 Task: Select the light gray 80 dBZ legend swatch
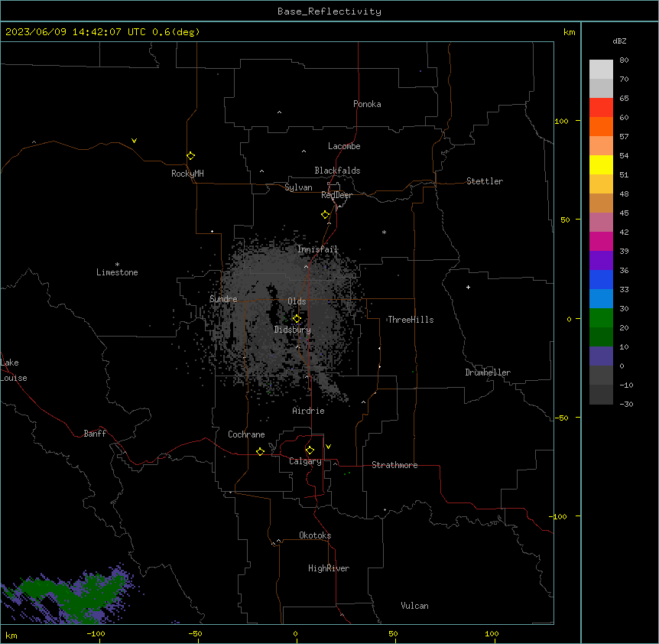pos(601,70)
